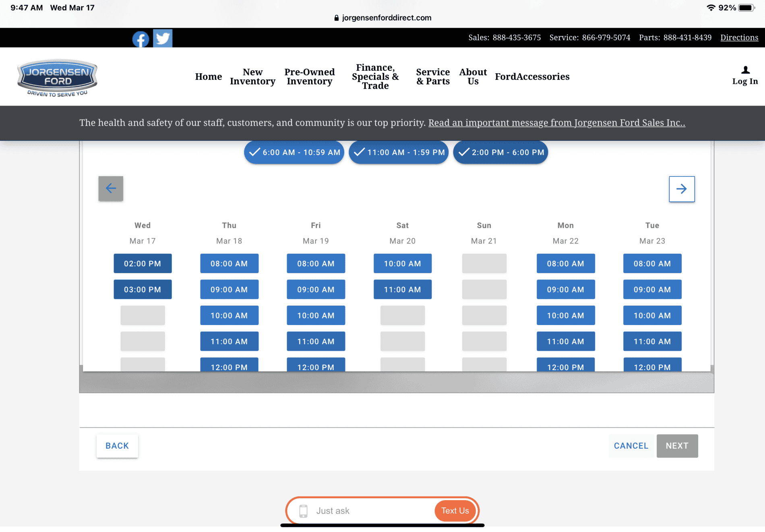Screen dimensions: 765x532
Task: Select Fri Mar 19 09:00 AM slot
Action: (316, 289)
